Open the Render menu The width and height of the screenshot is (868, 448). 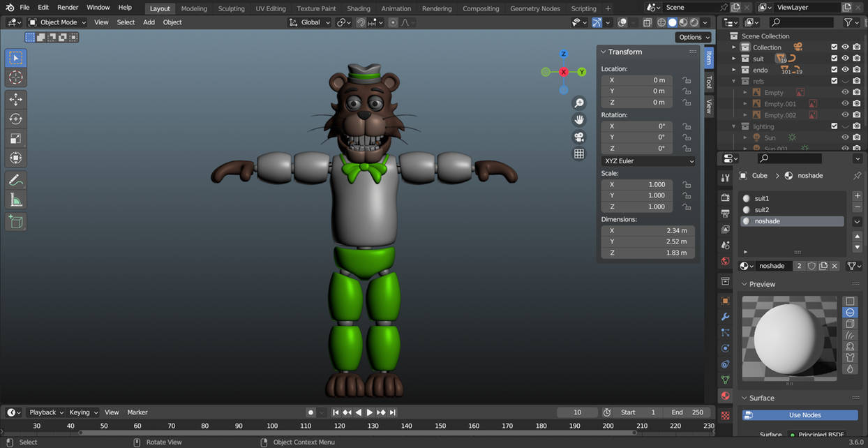[x=68, y=7]
